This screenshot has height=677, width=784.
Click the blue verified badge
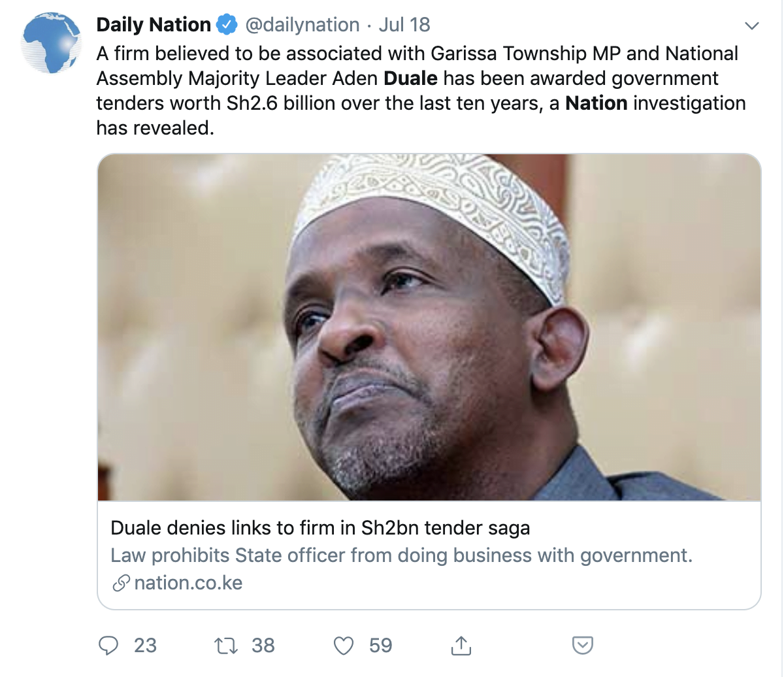tap(227, 25)
